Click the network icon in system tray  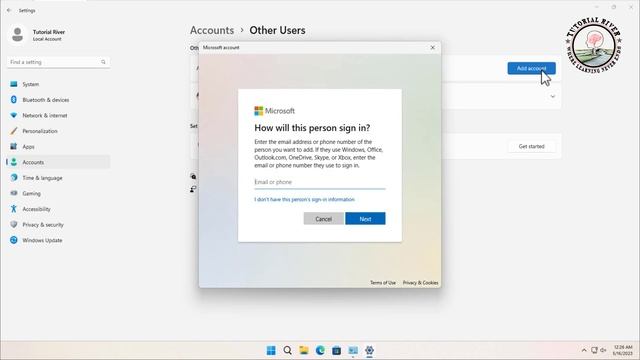594,350
